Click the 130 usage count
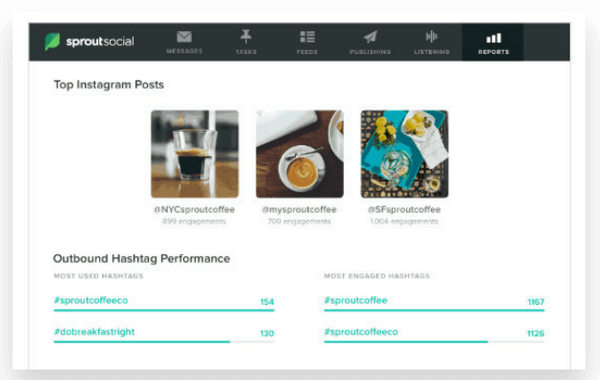This screenshot has height=380, width=600. 267,333
